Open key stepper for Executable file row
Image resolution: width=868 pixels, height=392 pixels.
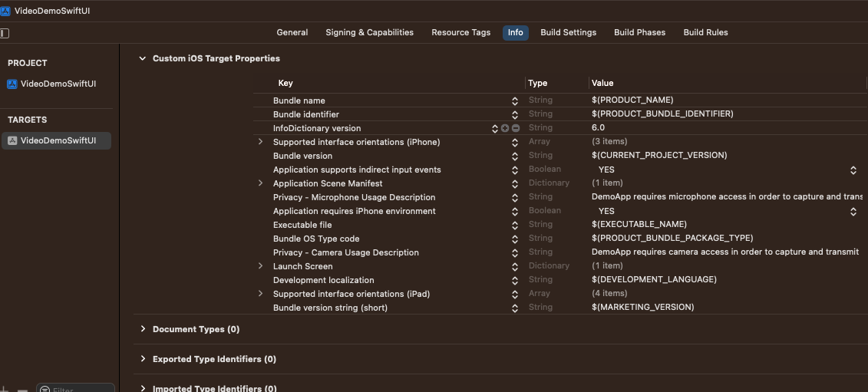[x=515, y=225]
